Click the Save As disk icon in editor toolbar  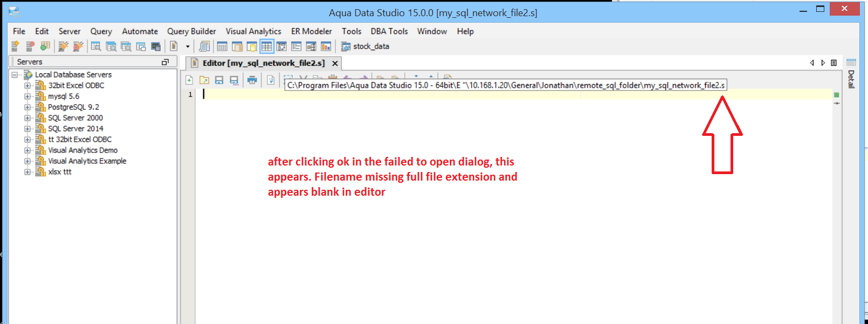234,80
